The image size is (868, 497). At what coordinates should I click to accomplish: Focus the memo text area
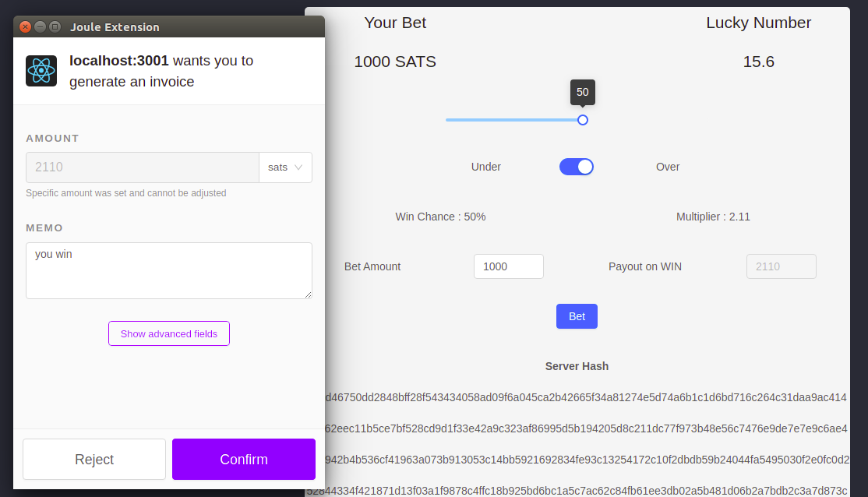(168, 270)
